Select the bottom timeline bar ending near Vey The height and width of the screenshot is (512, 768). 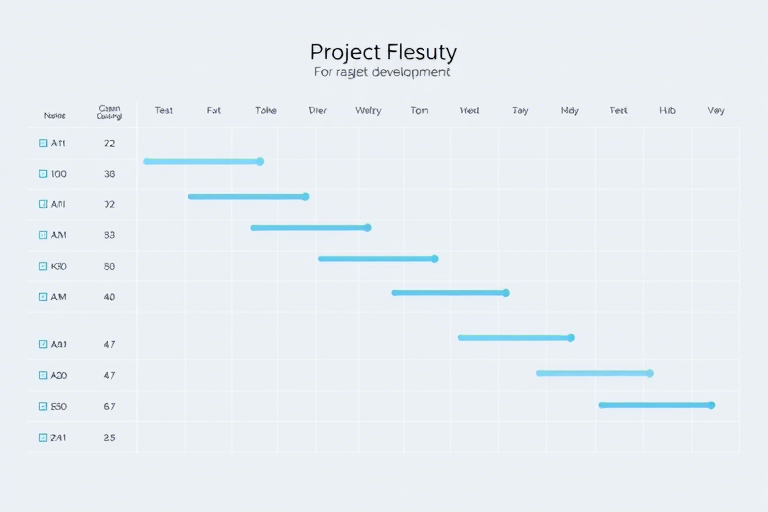(x=657, y=405)
